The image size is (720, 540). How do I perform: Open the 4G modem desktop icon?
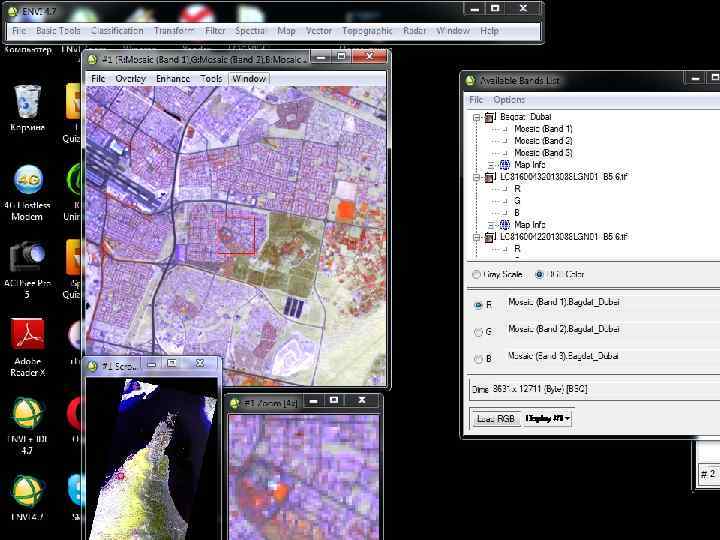28,180
